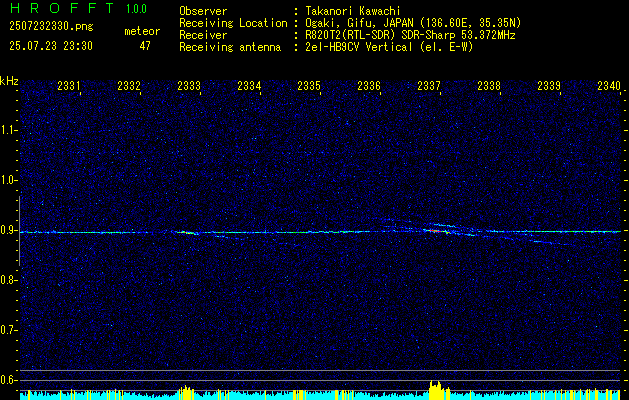Click the gray vertical range bar at left
This screenshot has width=629, height=400.
click(19, 231)
